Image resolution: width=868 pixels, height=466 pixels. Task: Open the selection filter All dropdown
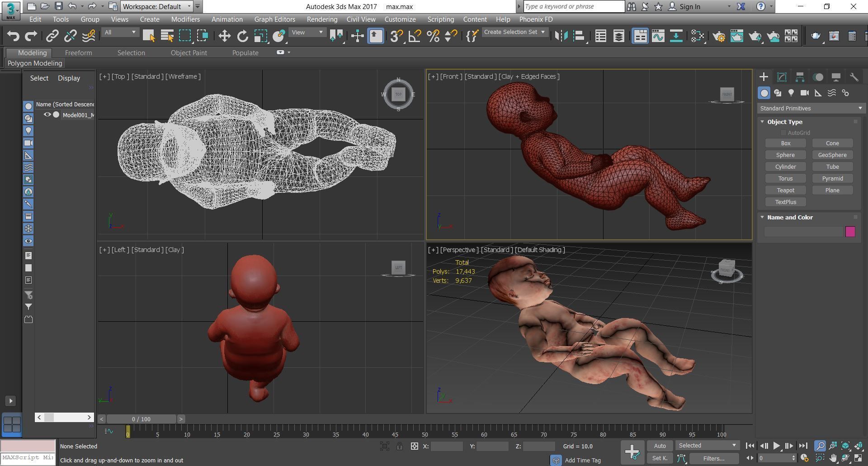click(x=120, y=32)
